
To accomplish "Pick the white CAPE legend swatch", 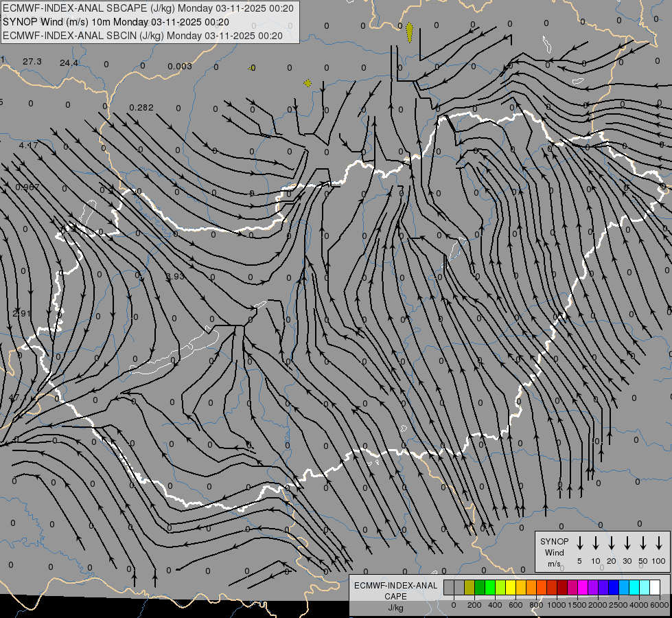I will [x=656, y=588].
